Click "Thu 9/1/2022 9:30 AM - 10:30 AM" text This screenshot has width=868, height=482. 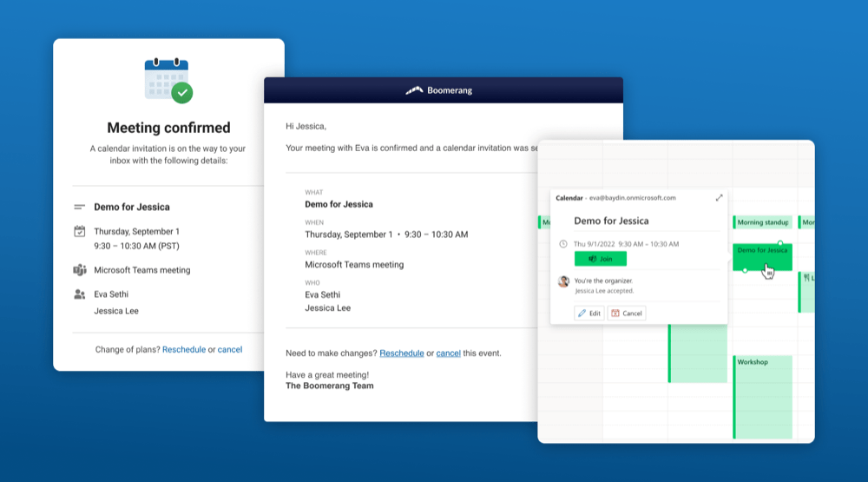pos(626,244)
